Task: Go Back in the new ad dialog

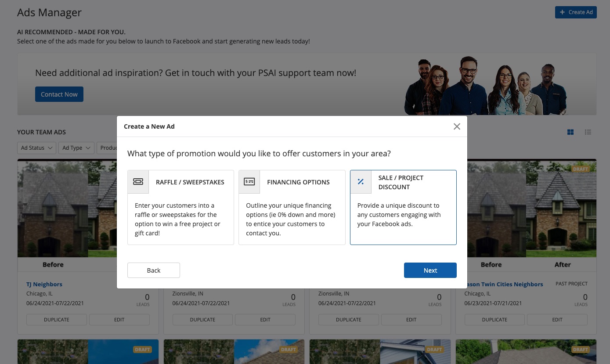Action: (154, 270)
